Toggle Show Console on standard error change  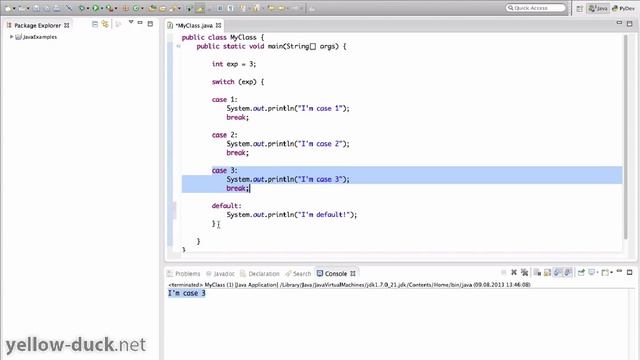coord(567,272)
